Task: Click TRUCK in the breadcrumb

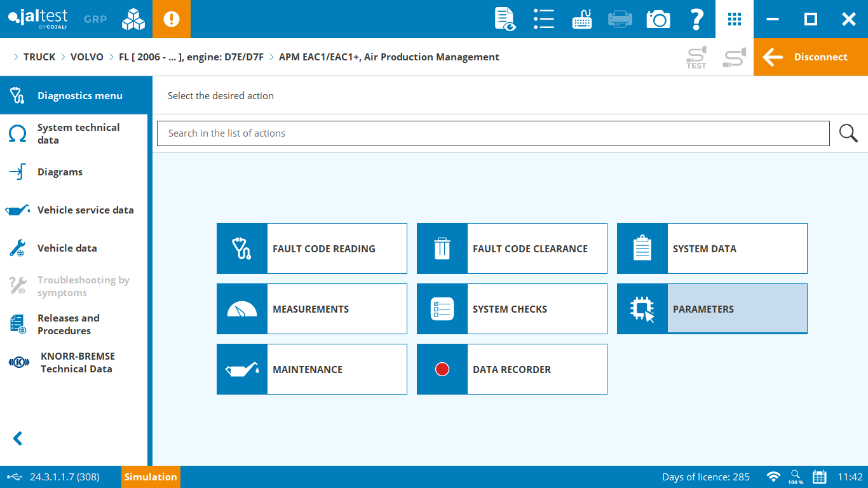Action: coord(39,57)
